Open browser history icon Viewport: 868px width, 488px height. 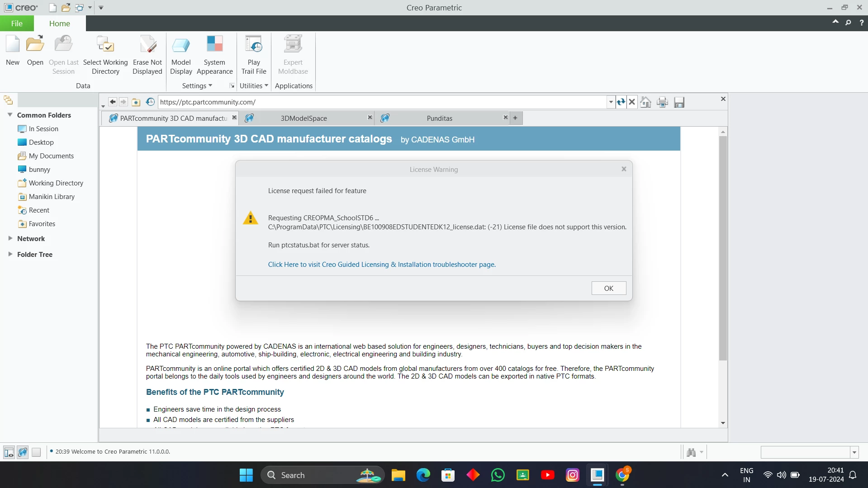tap(150, 102)
